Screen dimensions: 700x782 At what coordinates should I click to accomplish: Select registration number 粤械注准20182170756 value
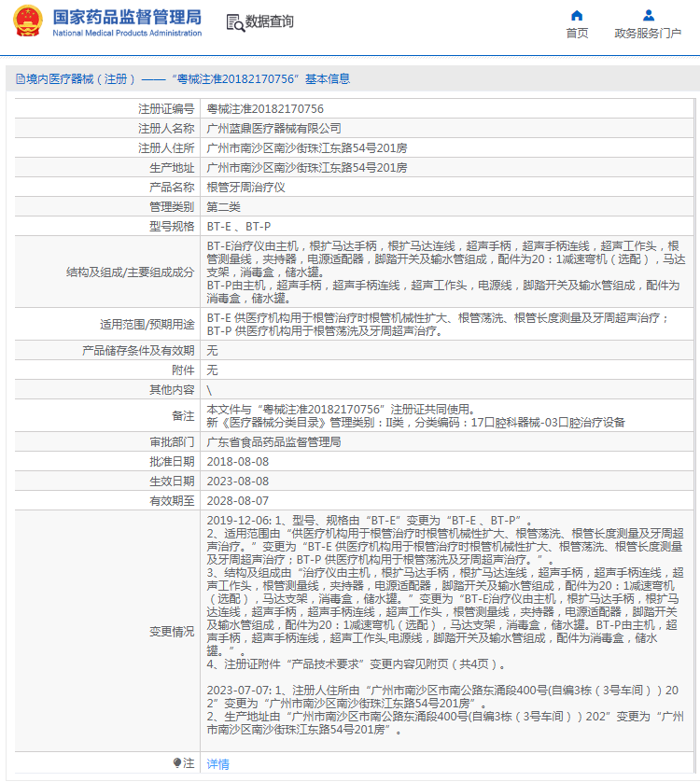tap(265, 109)
